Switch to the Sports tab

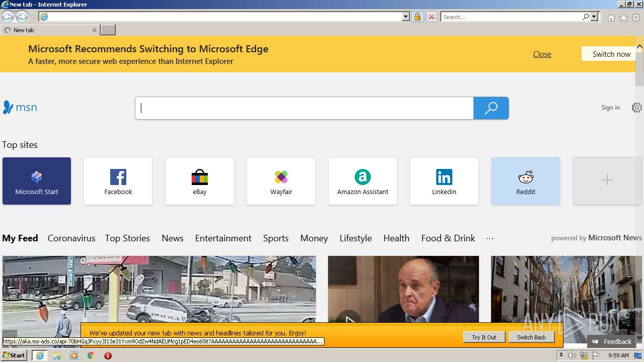pos(276,238)
